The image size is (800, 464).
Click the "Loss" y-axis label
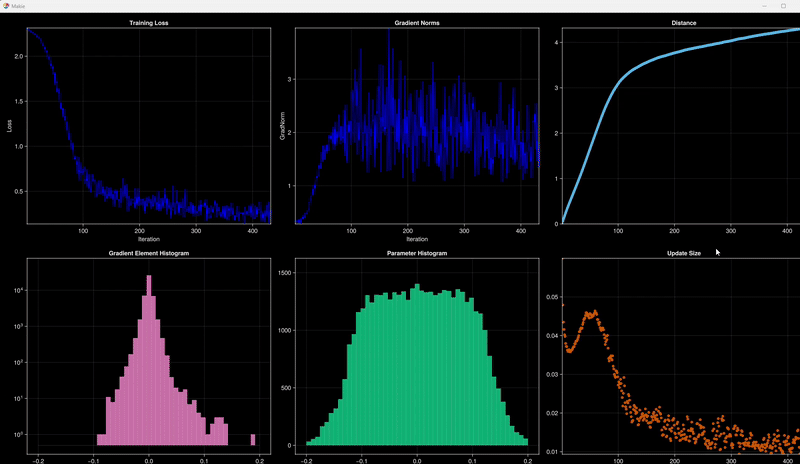pyautogui.click(x=9, y=126)
